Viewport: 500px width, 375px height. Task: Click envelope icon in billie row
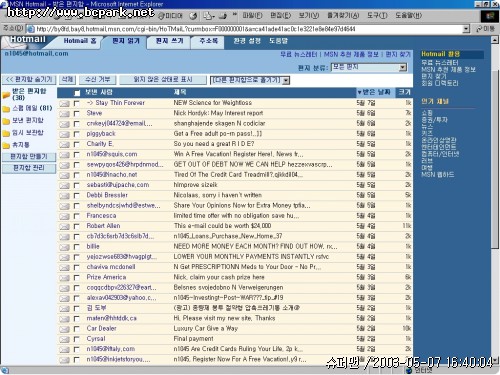coord(64,247)
